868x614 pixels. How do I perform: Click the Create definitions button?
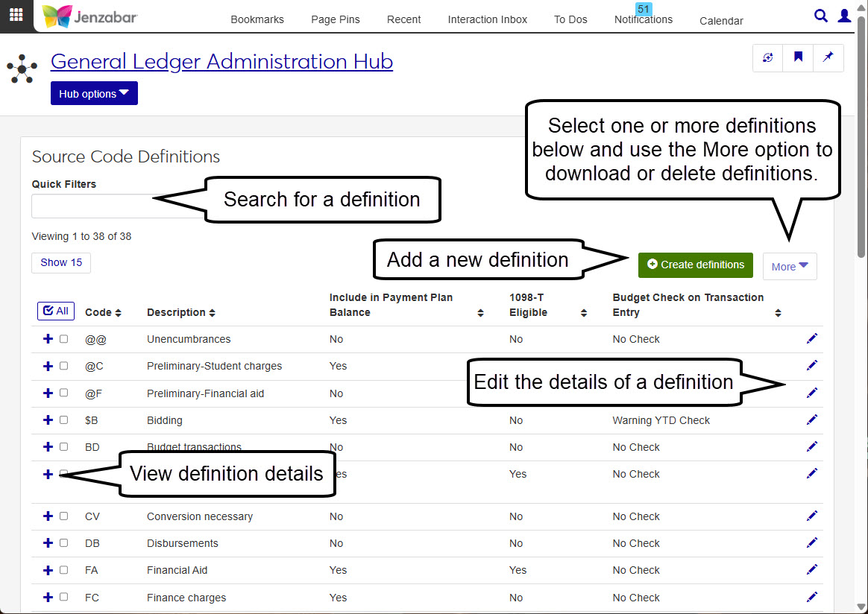[695, 265]
